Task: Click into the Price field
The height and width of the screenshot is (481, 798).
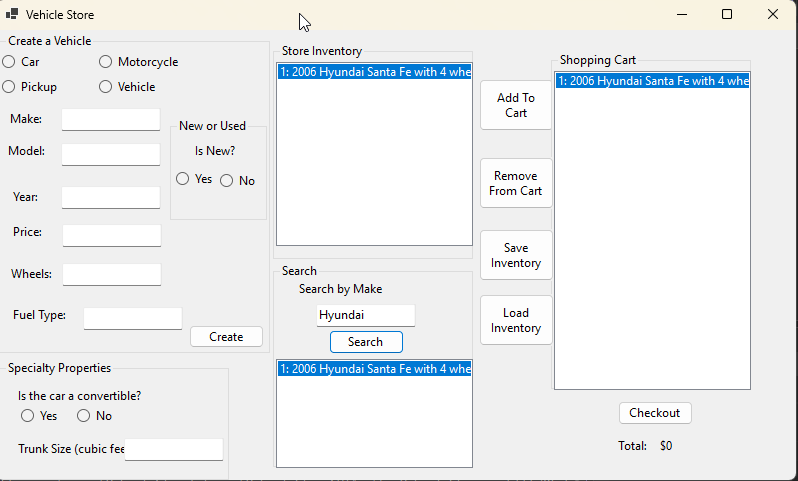Action: tap(111, 235)
